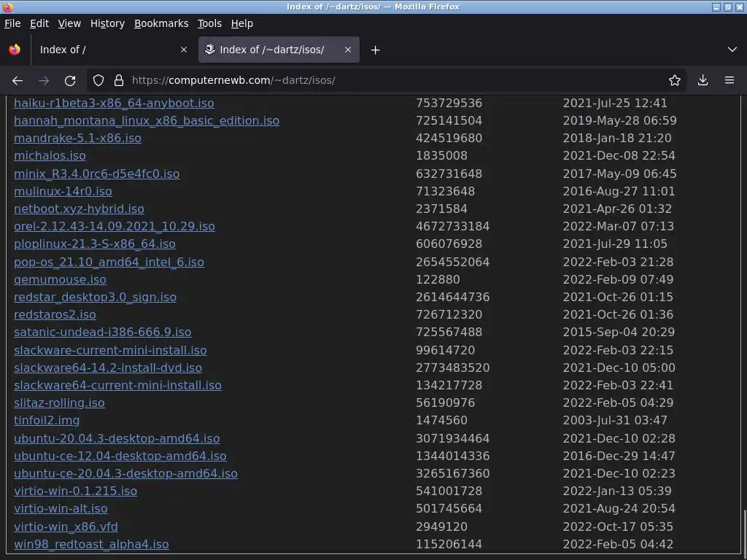747x560 pixels.
Task: Go back to the previous page
Action: tap(18, 80)
